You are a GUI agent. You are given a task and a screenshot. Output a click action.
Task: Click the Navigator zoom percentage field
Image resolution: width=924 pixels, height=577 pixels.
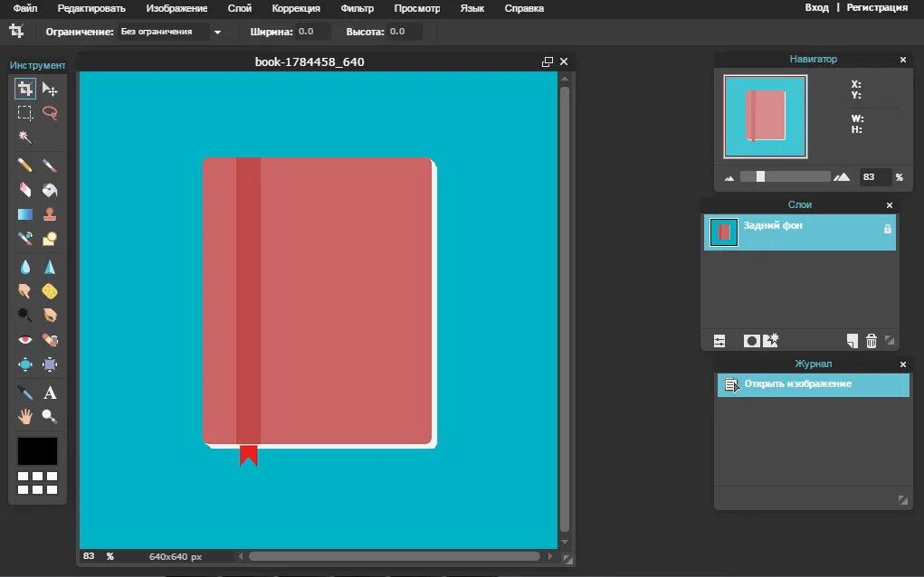(874, 176)
